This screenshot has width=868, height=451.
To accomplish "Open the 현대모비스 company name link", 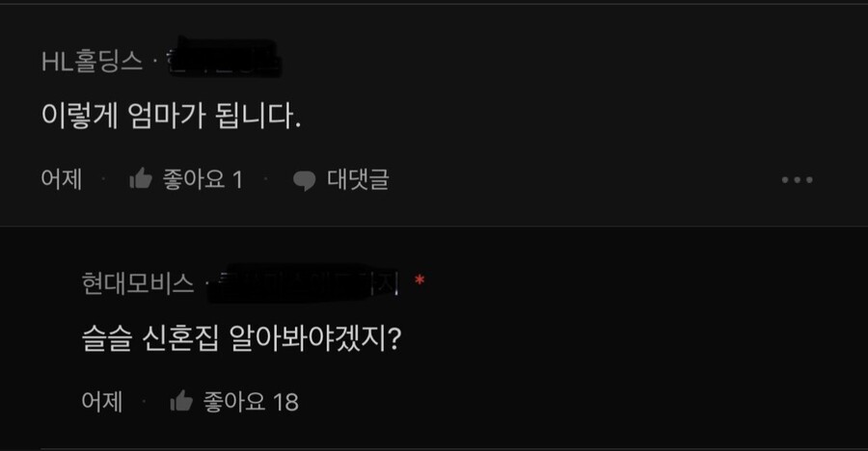I will pyautogui.click(x=138, y=282).
